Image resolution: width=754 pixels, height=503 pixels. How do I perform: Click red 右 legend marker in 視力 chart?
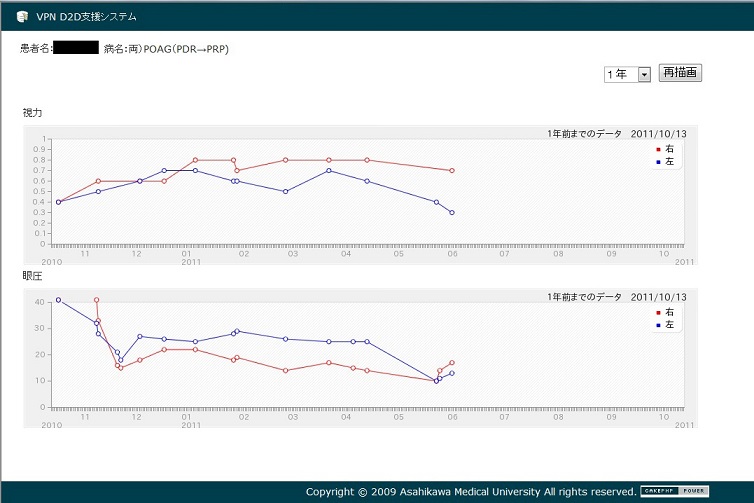pos(658,150)
